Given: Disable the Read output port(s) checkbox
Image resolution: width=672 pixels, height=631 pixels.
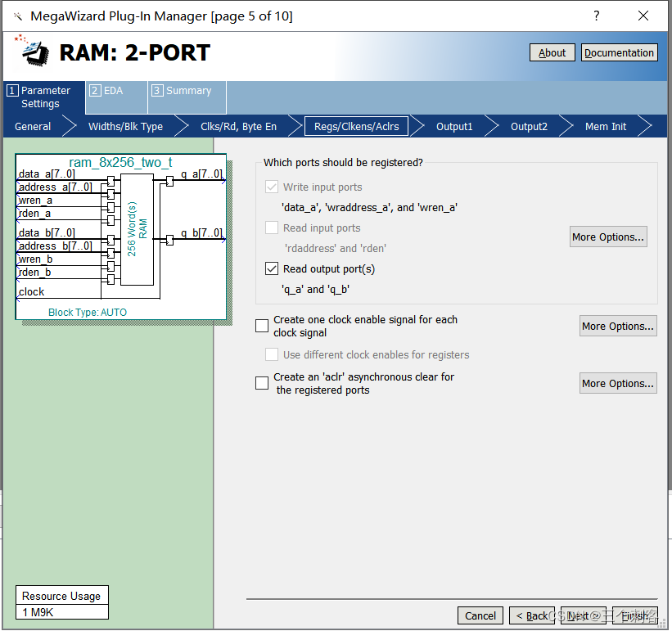Looking at the screenshot, I should (x=271, y=268).
